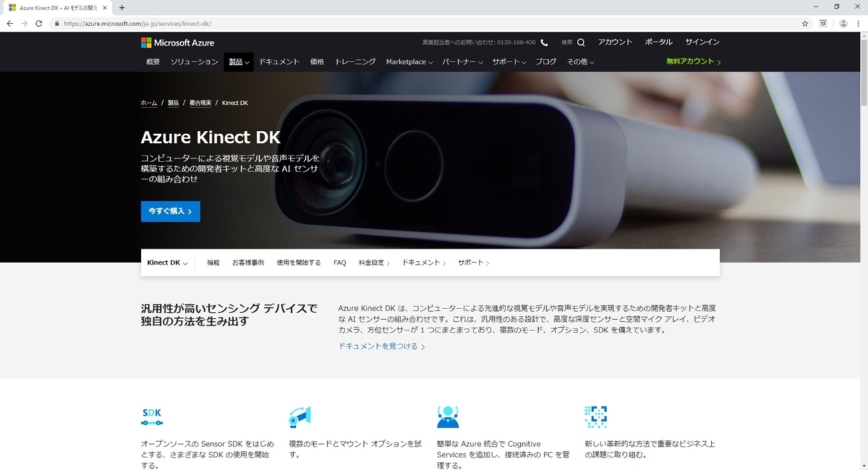
Task: Open the 価格 menu item
Action: pyautogui.click(x=317, y=61)
